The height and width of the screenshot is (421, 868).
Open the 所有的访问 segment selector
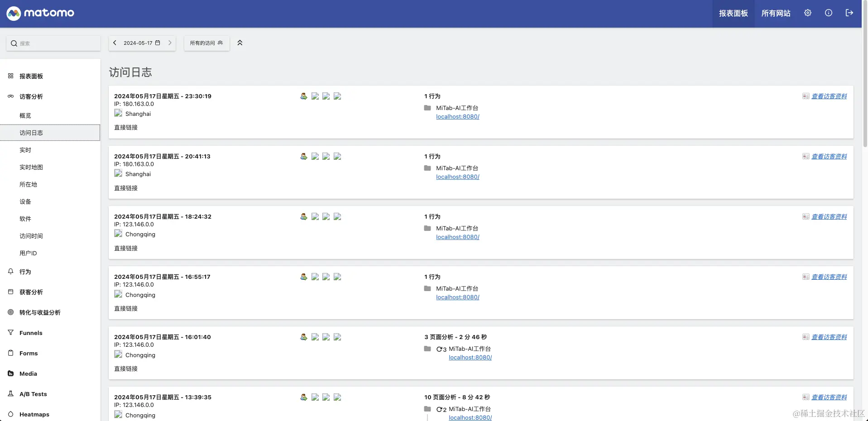[x=206, y=43]
